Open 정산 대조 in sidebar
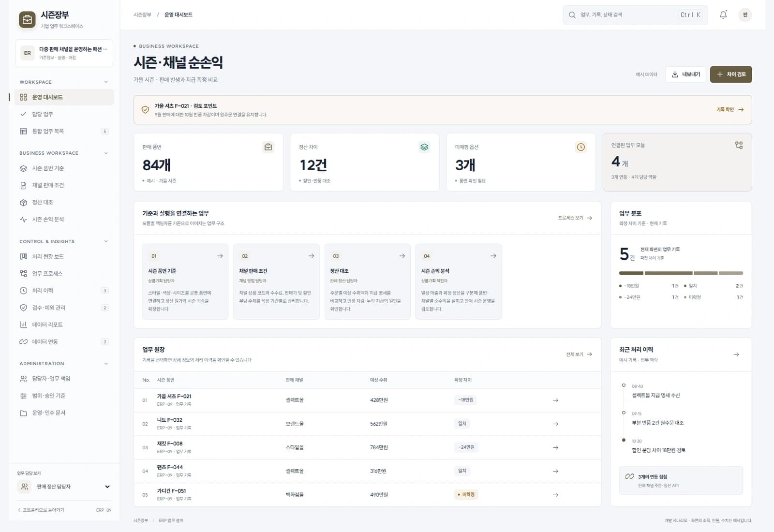774x532 pixels. pyautogui.click(x=64, y=202)
